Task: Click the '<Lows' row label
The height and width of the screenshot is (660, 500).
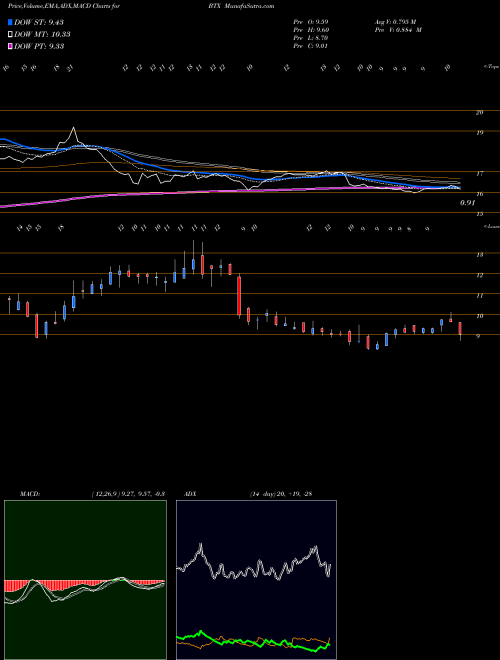Action: pyautogui.click(x=491, y=226)
